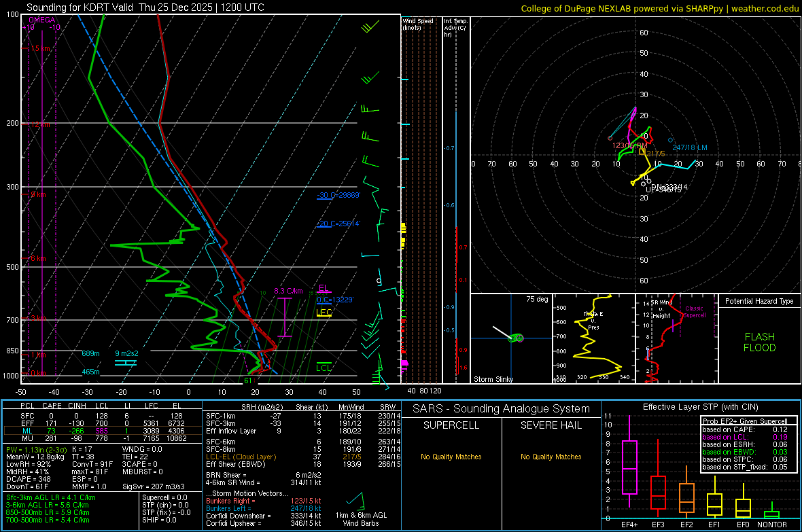Click the ConvT = 91F value

92,465
